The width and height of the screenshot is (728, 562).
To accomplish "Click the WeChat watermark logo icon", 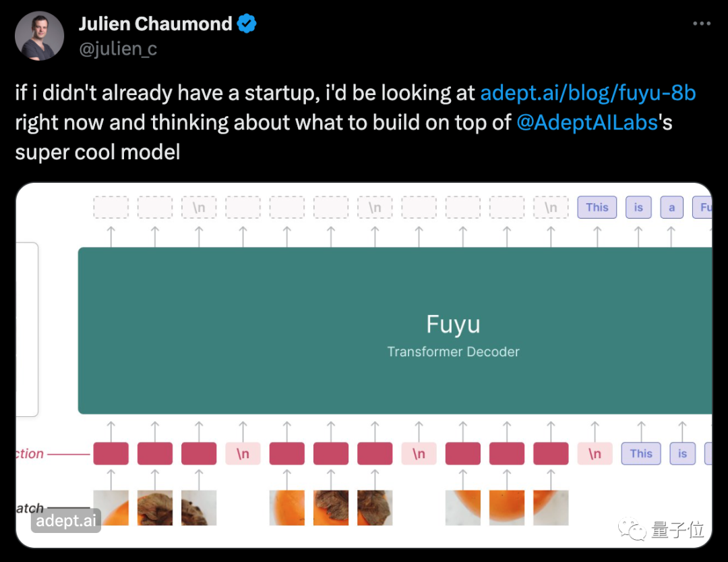I will click(632, 530).
